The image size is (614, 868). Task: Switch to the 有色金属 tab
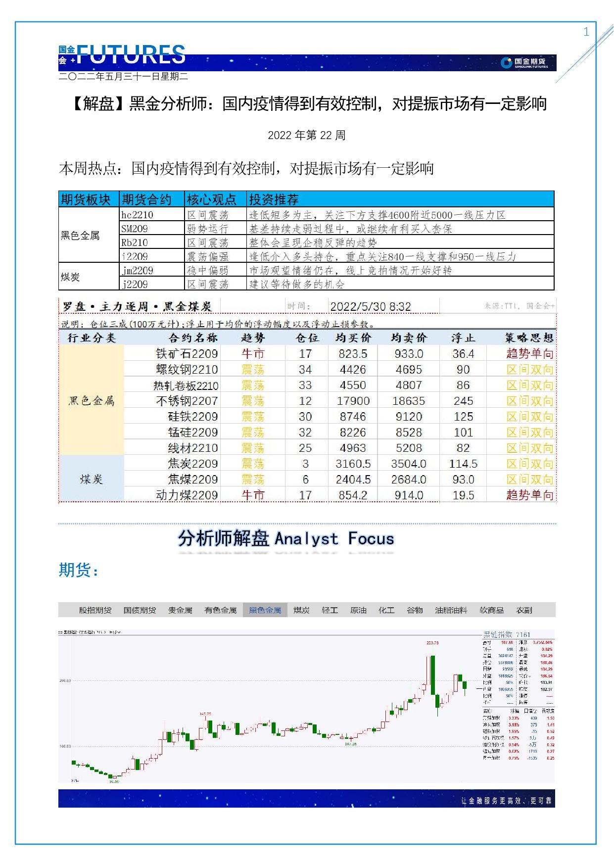pos(221,610)
